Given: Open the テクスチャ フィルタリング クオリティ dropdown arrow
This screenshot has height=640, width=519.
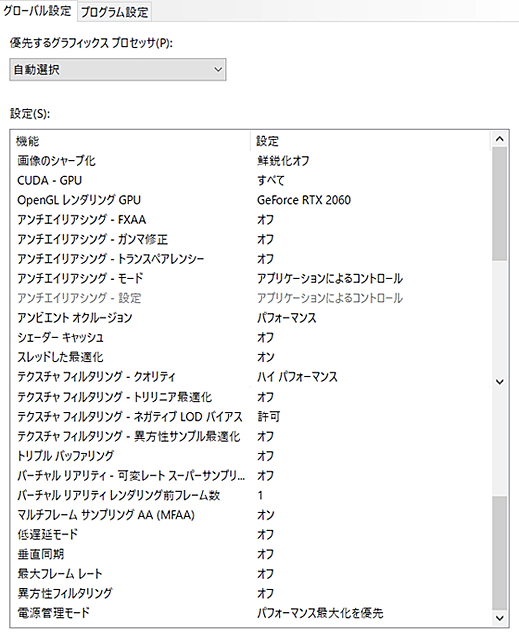Looking at the screenshot, I should pos(499,382).
